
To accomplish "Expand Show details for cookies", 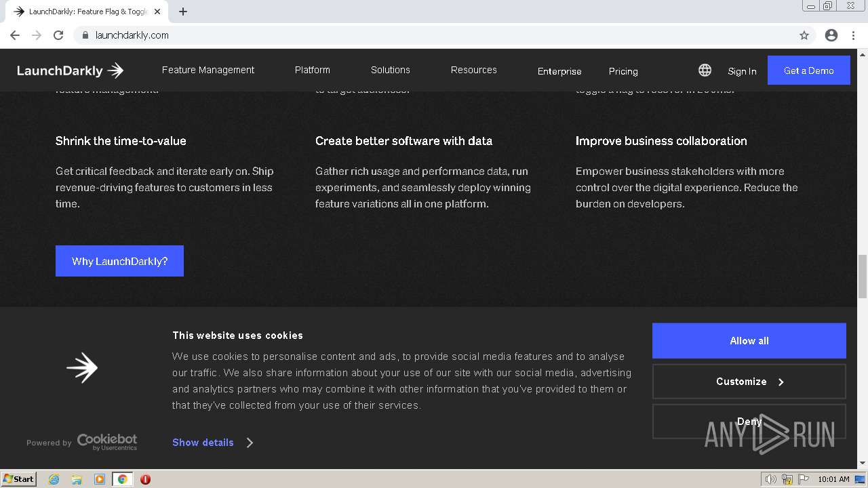I will pos(212,443).
